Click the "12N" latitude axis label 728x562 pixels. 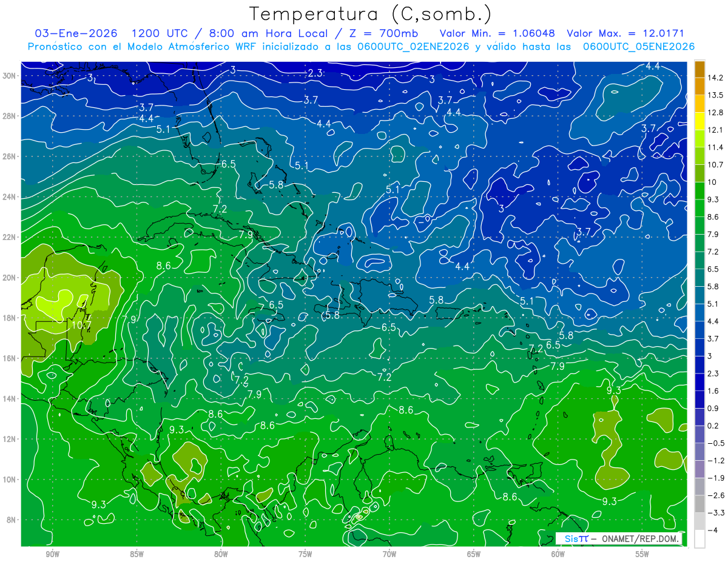(x=10, y=439)
